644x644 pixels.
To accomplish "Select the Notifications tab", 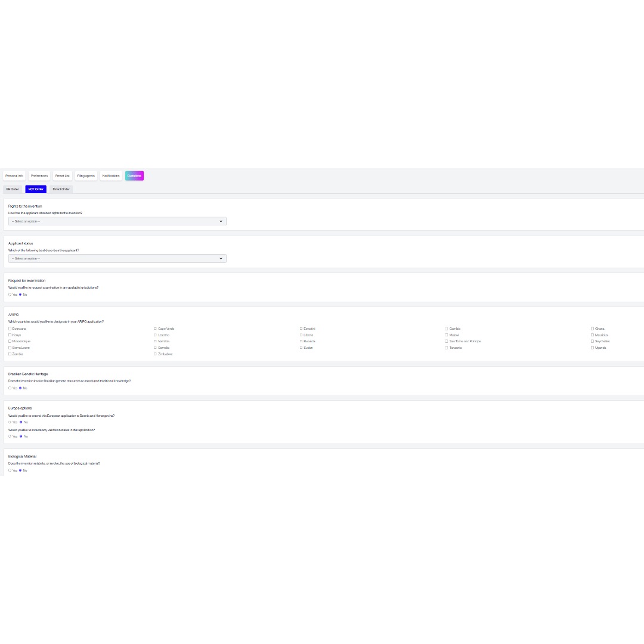I will click(x=111, y=176).
